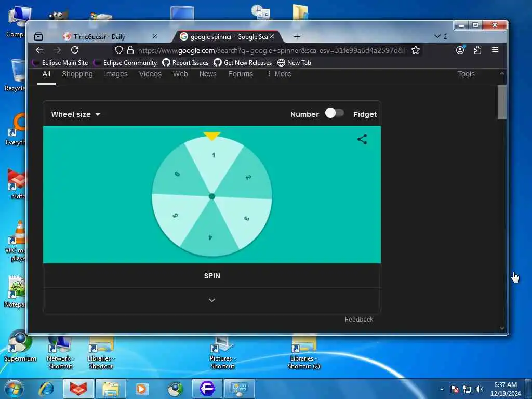532x399 pixels.
Task: Select the Fidget label
Action: pyautogui.click(x=365, y=114)
